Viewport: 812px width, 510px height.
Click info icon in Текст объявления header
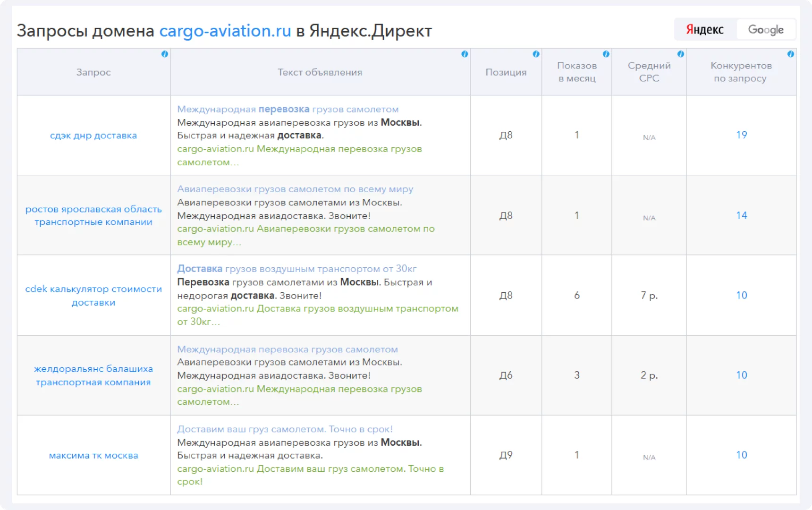[x=465, y=54]
